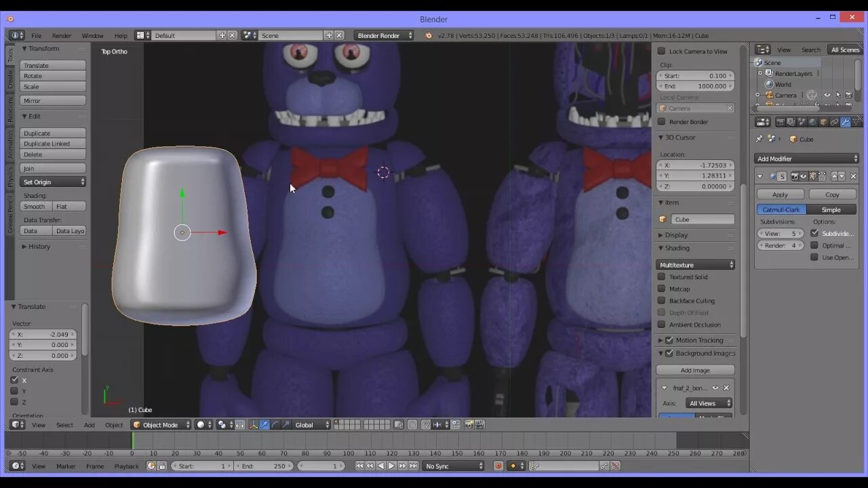Open the Global orientation dropdown
The width and height of the screenshot is (868, 488).
tap(312, 425)
